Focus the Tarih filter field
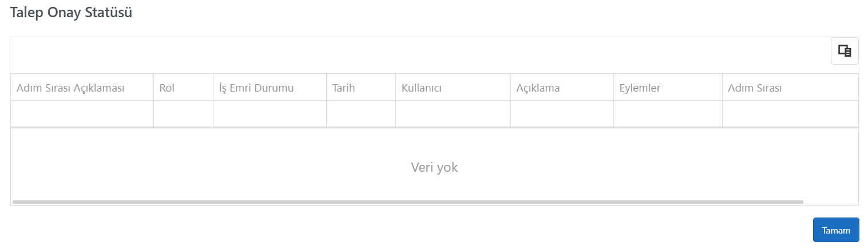 tap(360, 113)
